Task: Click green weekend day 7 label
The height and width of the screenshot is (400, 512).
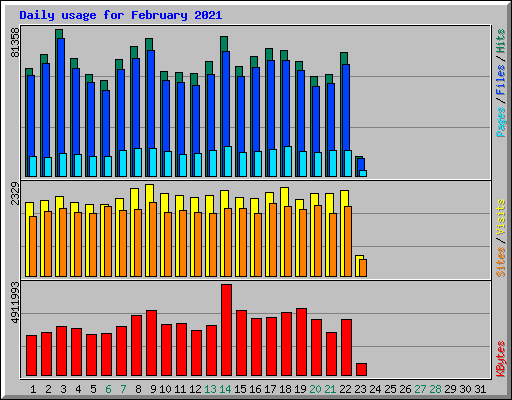Action: pyautogui.click(x=123, y=389)
